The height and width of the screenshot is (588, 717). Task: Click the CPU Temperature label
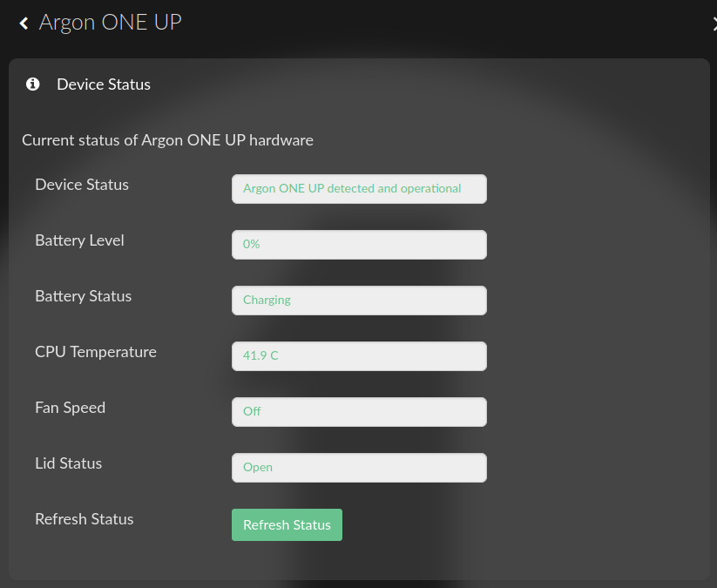96,352
